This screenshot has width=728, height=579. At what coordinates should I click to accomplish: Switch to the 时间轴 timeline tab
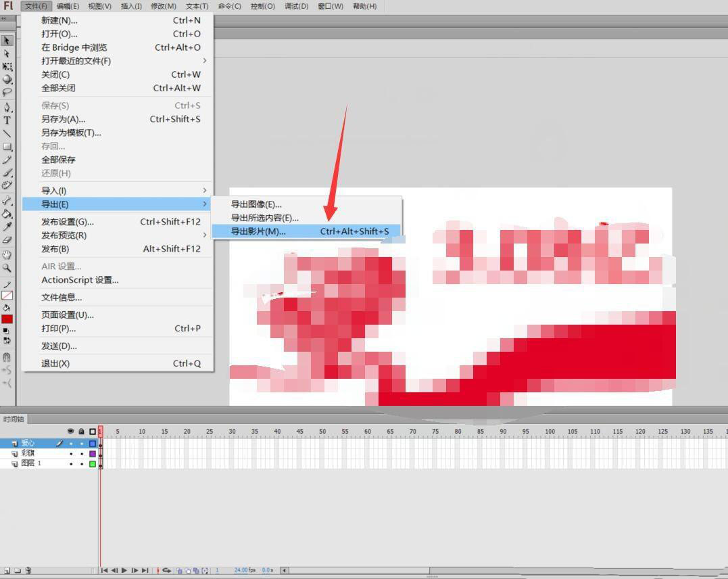pyautogui.click(x=14, y=419)
